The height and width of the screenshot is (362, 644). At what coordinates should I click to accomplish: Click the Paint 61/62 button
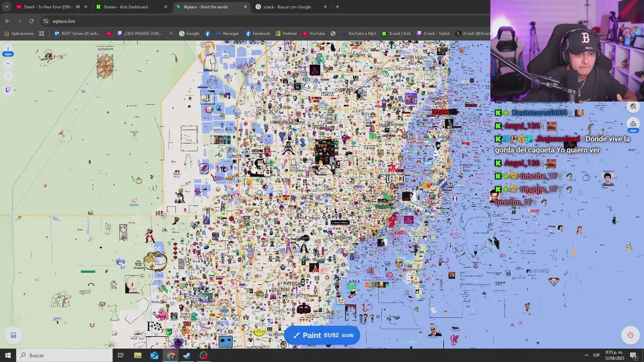322,335
